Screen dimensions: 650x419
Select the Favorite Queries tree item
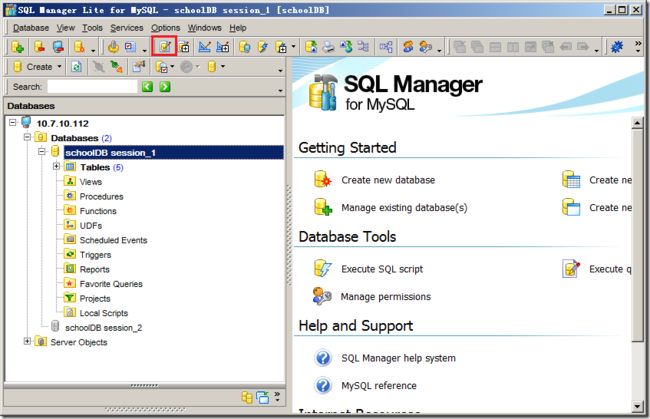click(x=111, y=283)
